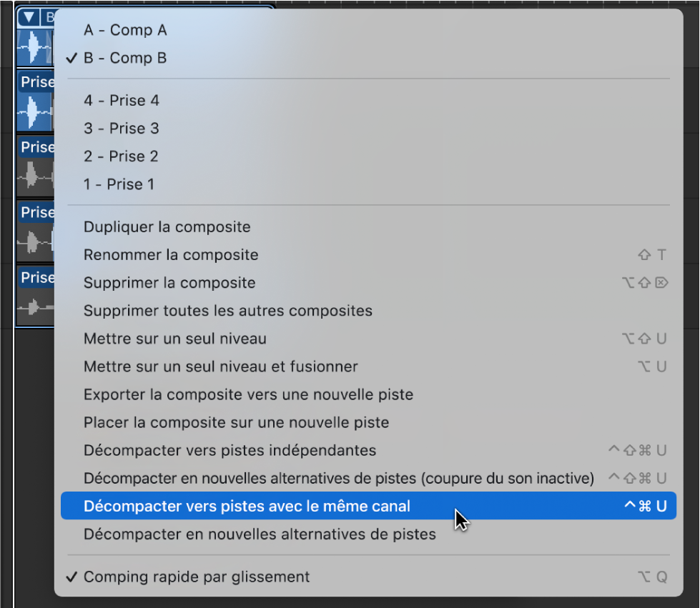The width and height of the screenshot is (700, 608).
Task: Collapse the take folder disclosure triangle
Action: pos(29,16)
